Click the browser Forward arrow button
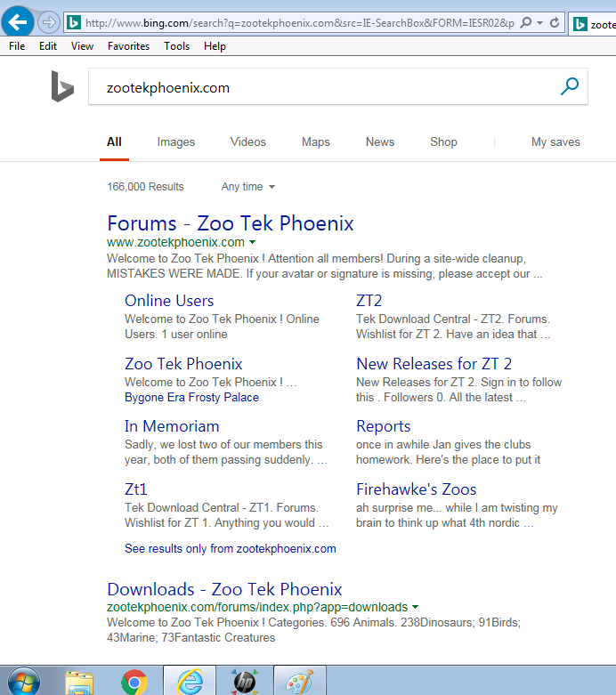Screen dimensions: 616x695 click(48, 22)
